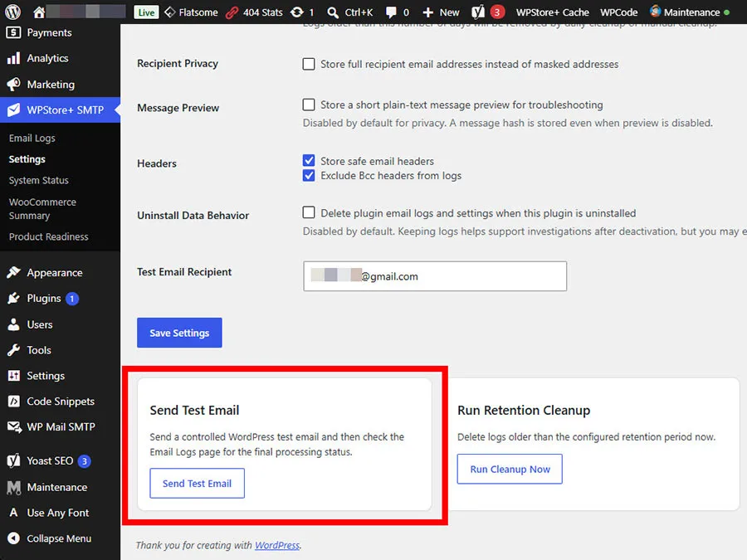Click the Collapse Menu arrow icon
The image size is (747, 560).
point(14,538)
